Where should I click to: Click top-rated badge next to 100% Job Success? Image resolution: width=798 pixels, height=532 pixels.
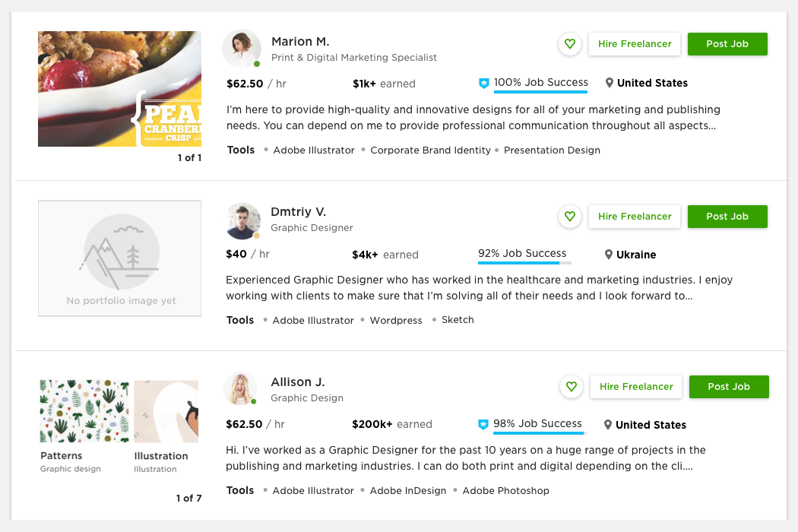coord(483,83)
